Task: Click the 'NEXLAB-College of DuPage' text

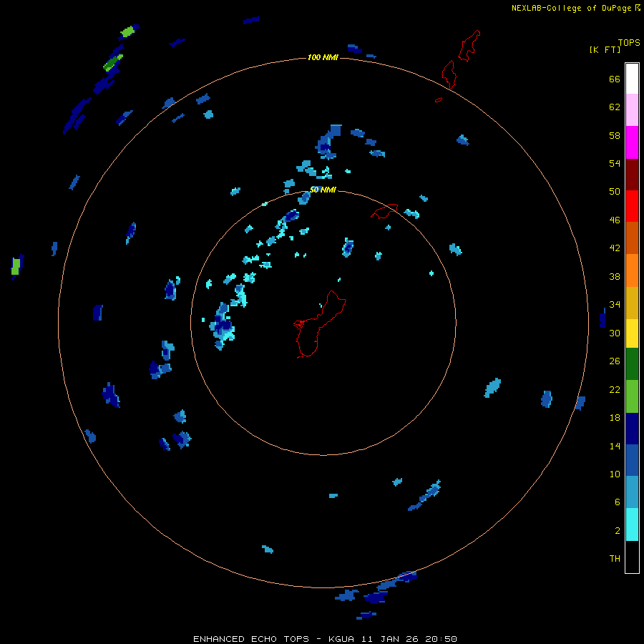Action: tap(571, 8)
